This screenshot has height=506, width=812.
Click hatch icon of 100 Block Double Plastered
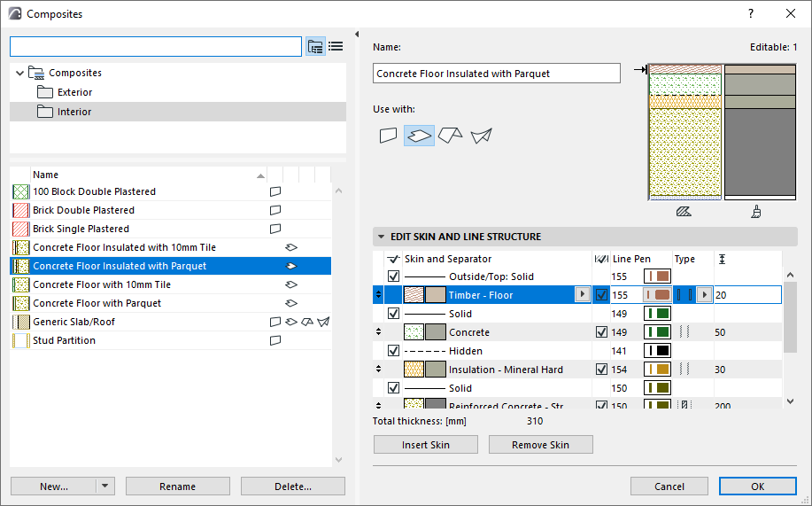tap(20, 191)
